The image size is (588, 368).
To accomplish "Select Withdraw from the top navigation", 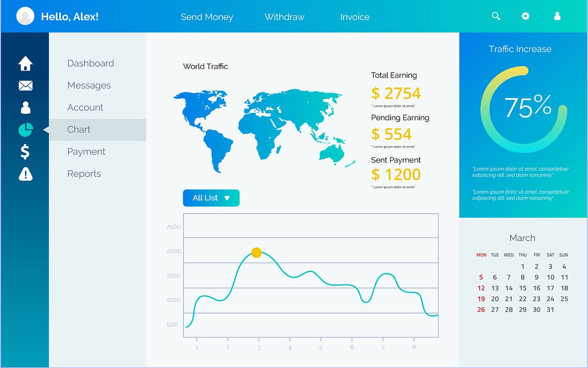I will (284, 17).
